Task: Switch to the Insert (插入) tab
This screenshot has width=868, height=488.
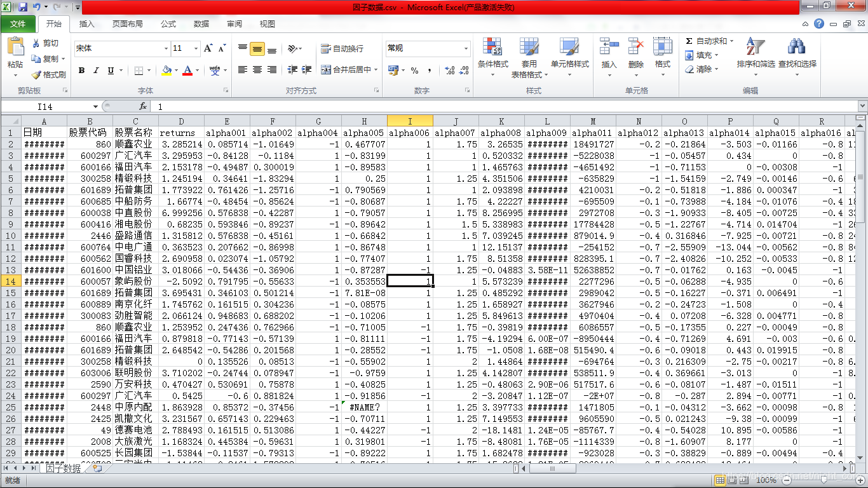Action: coord(86,24)
